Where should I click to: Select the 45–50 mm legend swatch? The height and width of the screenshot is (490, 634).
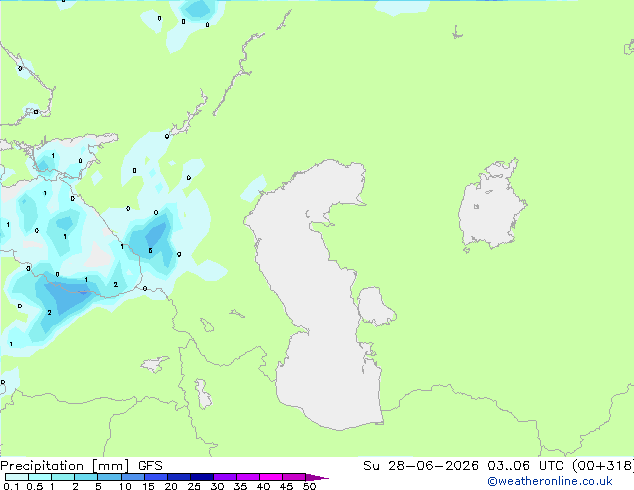(294, 477)
